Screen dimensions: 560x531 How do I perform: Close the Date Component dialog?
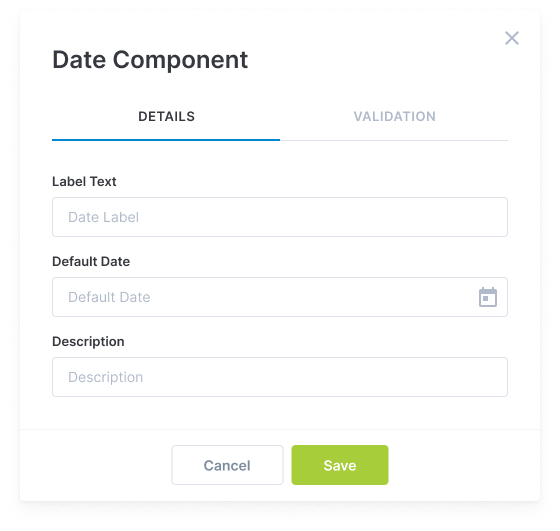[x=512, y=38]
